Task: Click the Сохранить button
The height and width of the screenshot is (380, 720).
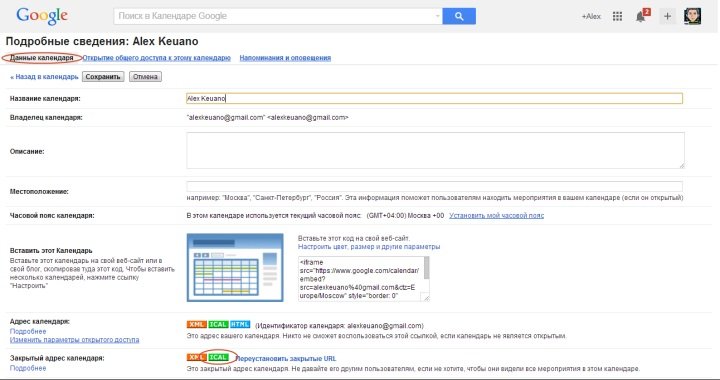Action: (x=103, y=77)
